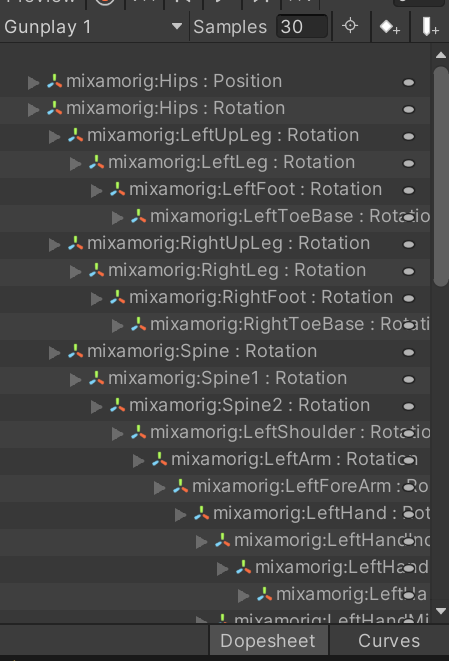This screenshot has height=661, width=449.
Task: Click the transform icon beside LeftLeg : Rotation
Action: click(97, 162)
